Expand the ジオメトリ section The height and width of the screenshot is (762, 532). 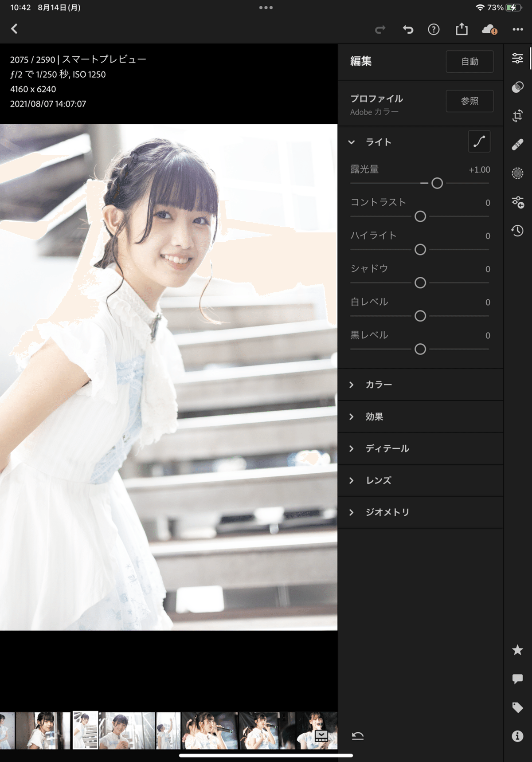click(420, 512)
